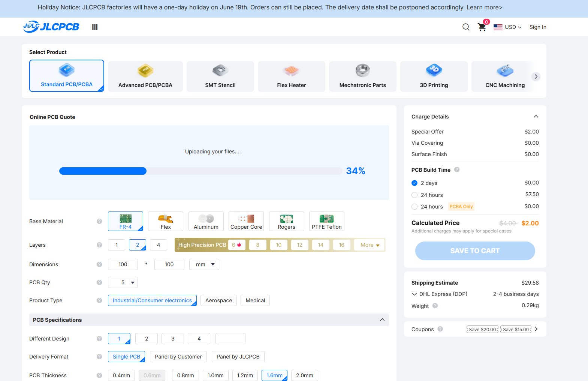Select Panel by JLCPCB format
588x381 pixels.
coord(238,357)
